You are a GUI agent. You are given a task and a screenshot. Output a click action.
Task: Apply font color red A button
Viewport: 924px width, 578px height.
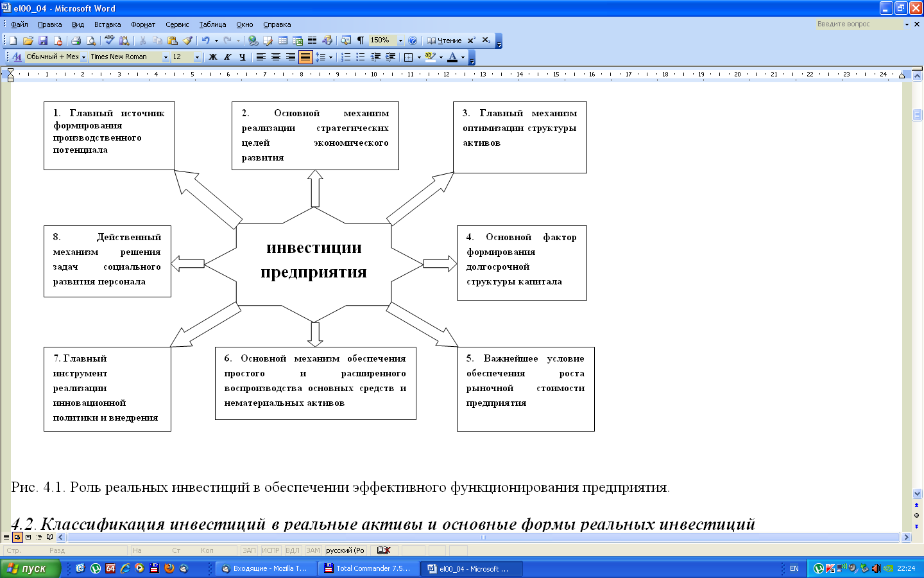pyautogui.click(x=452, y=57)
